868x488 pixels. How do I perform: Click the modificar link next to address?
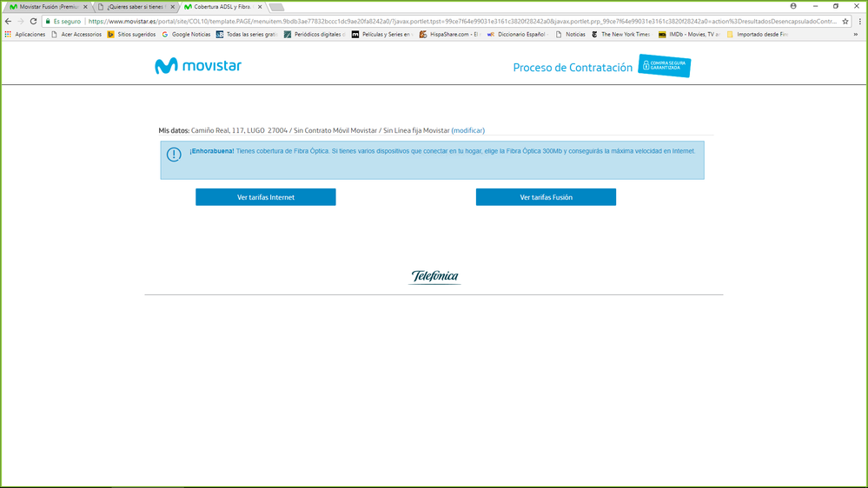468,130
